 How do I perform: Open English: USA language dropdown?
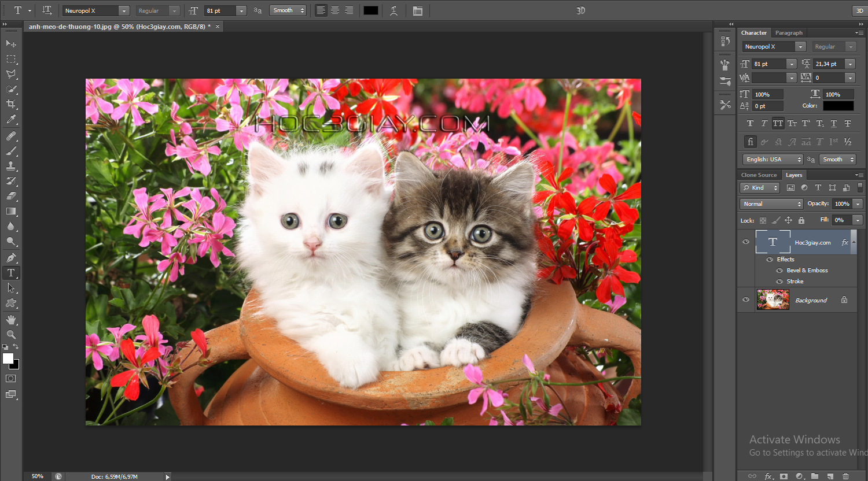click(x=773, y=160)
